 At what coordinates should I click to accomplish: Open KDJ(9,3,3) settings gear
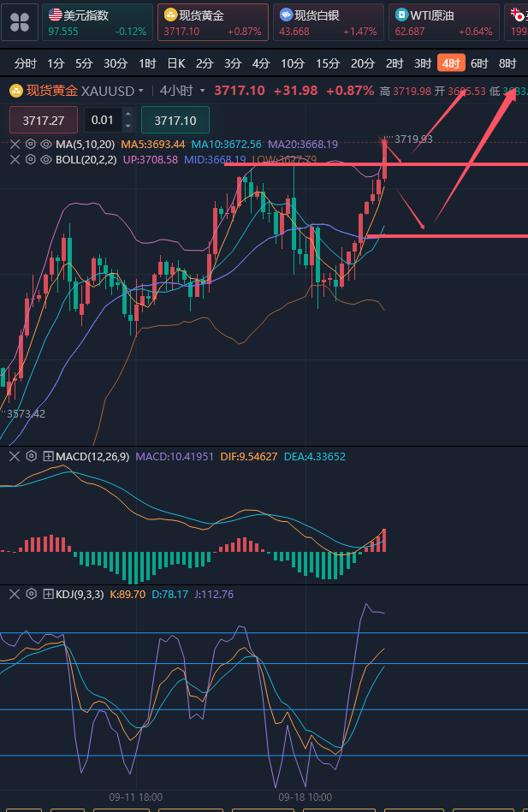tap(32, 594)
